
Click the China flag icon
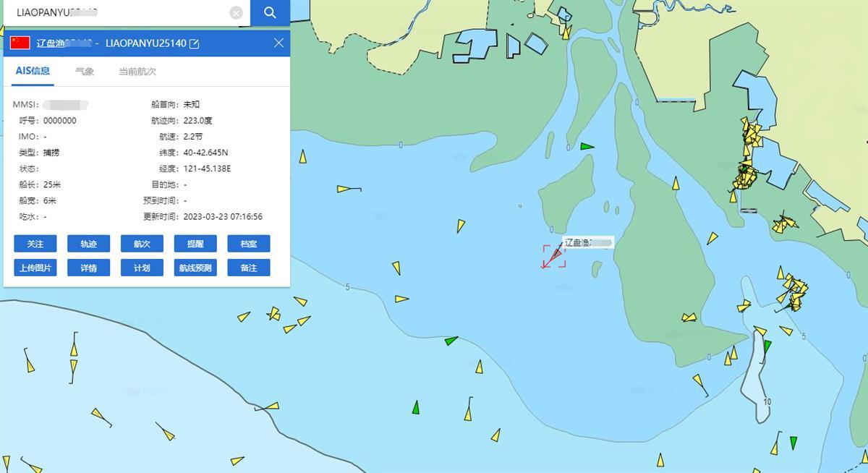20,43
